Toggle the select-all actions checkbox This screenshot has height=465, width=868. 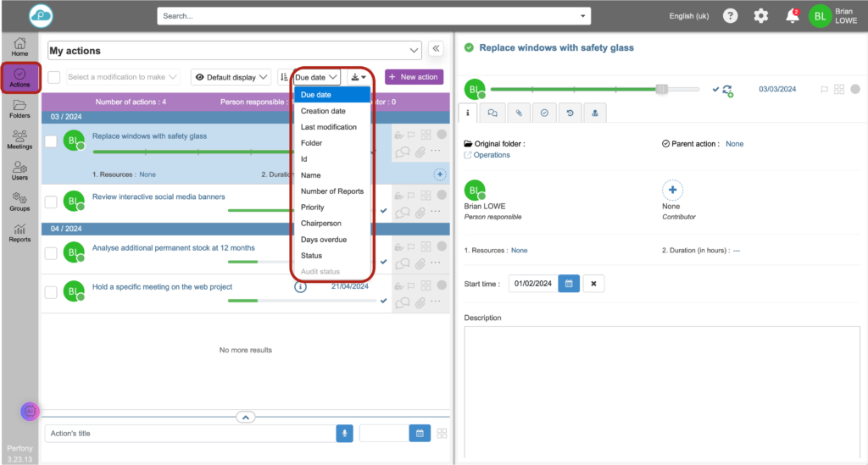[x=54, y=77]
